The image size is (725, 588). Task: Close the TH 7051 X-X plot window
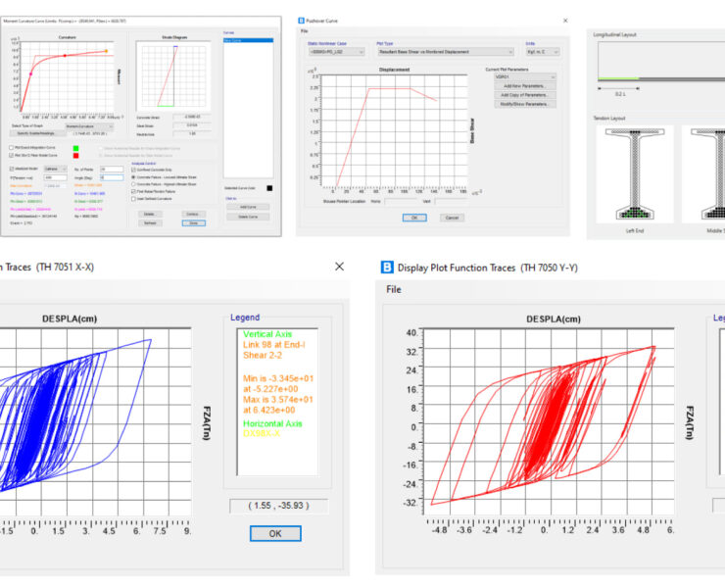tap(339, 267)
